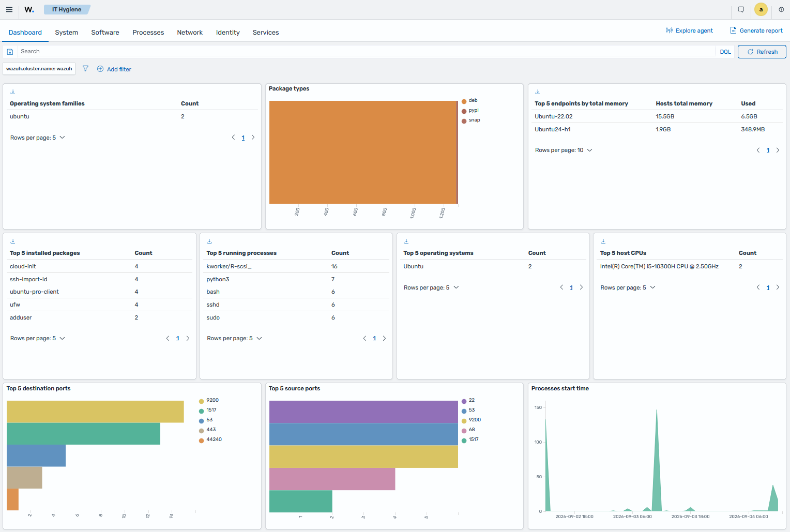This screenshot has width=790, height=532.
Task: Previous page arrow in installed packages table
Action: [168, 339]
